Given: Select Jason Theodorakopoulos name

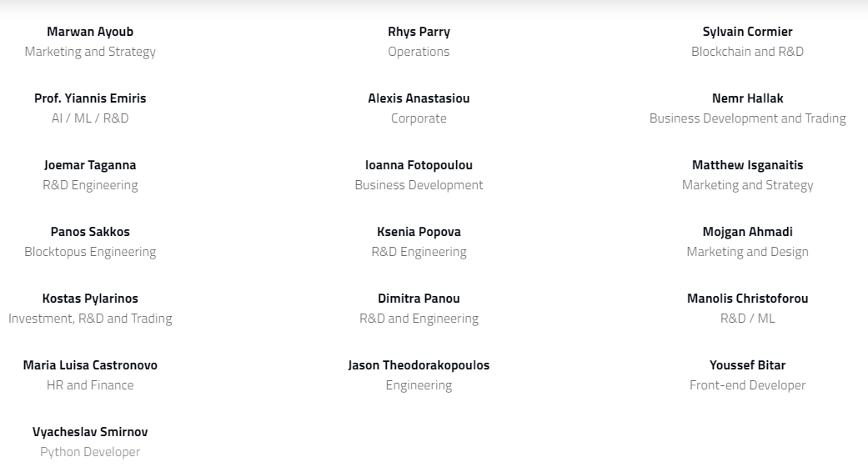Looking at the screenshot, I should point(419,365).
